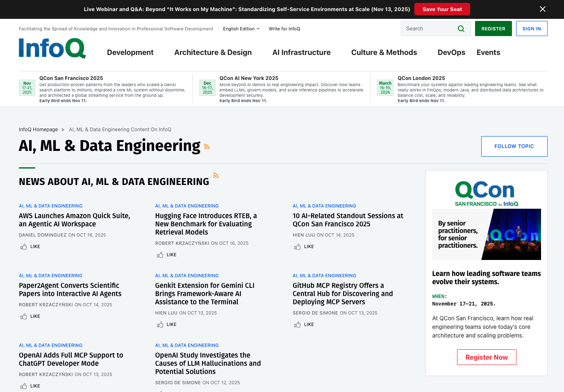This screenshot has height=392, width=564.
Task: Click the search magnifier icon
Action: click(x=461, y=29)
